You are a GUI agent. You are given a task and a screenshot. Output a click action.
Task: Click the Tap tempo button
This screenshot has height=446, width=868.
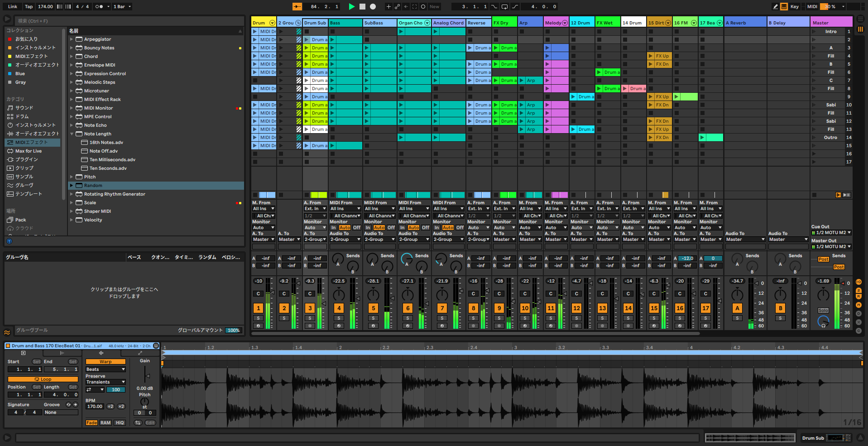pos(29,6)
